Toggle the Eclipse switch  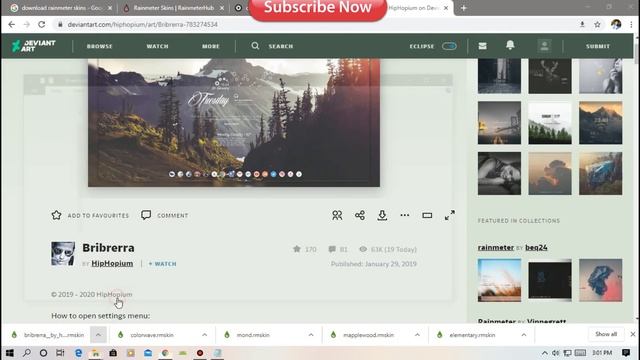tap(449, 46)
